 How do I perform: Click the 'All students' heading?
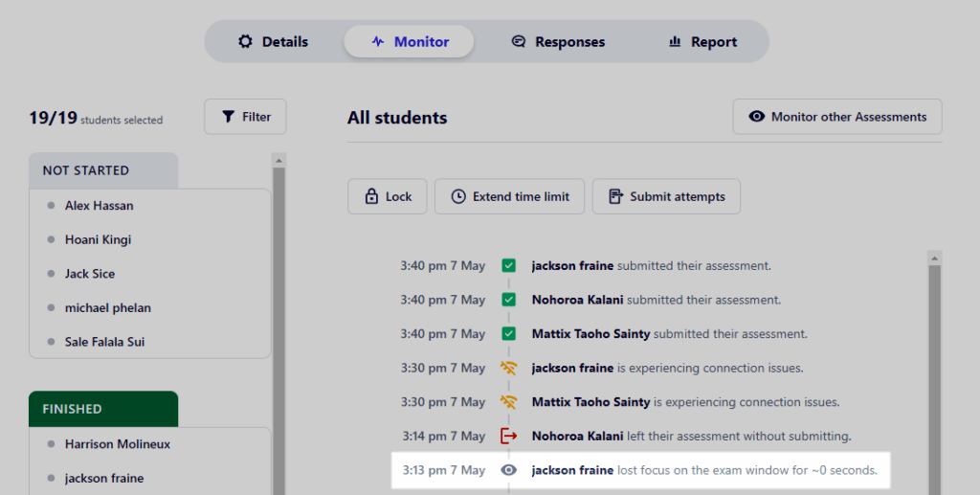tap(397, 118)
